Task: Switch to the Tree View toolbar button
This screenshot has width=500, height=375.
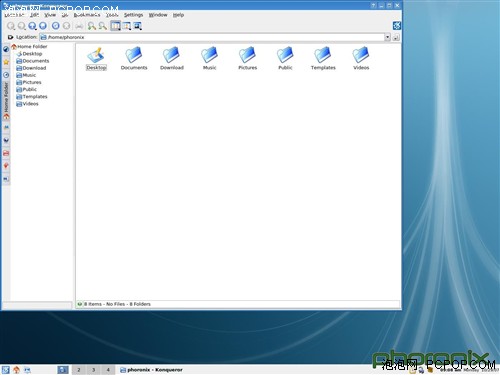Action: [x=126, y=26]
